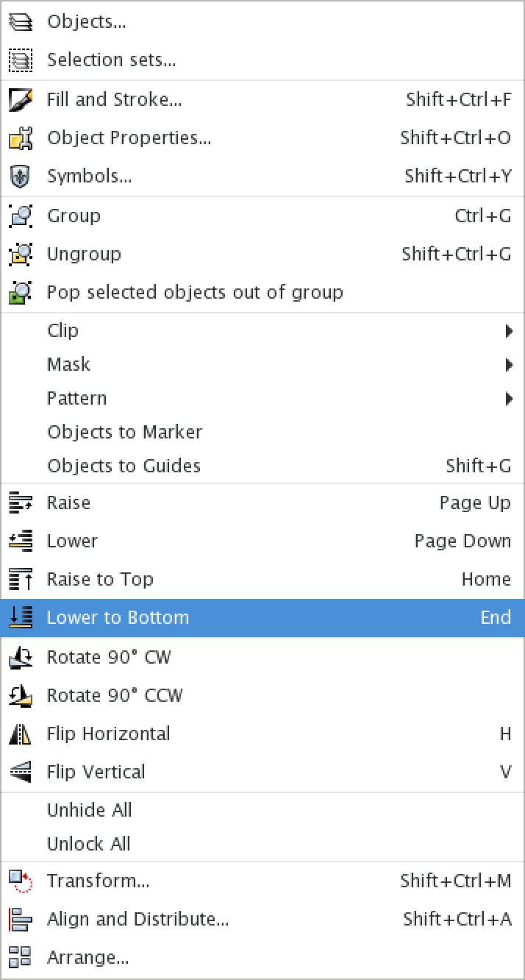
Task: Expand the Mask submenu
Action: (x=510, y=364)
